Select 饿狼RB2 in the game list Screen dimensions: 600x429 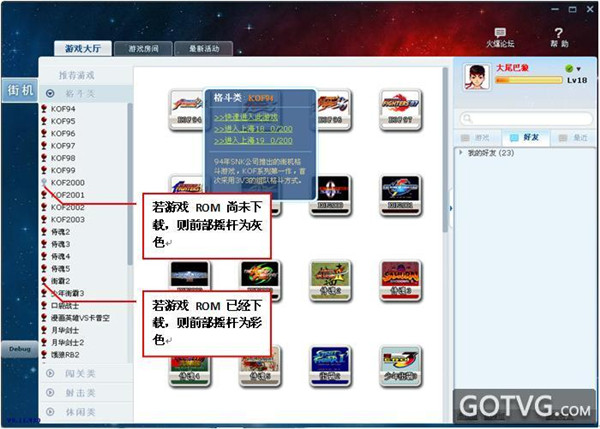pos(65,354)
